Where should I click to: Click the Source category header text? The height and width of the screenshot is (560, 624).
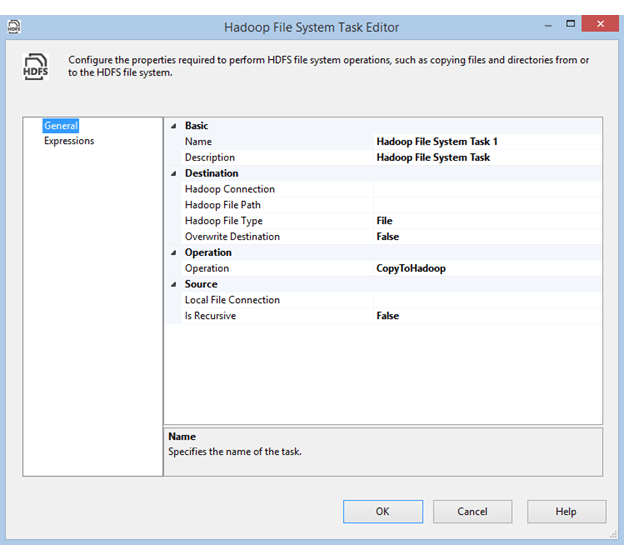(201, 284)
